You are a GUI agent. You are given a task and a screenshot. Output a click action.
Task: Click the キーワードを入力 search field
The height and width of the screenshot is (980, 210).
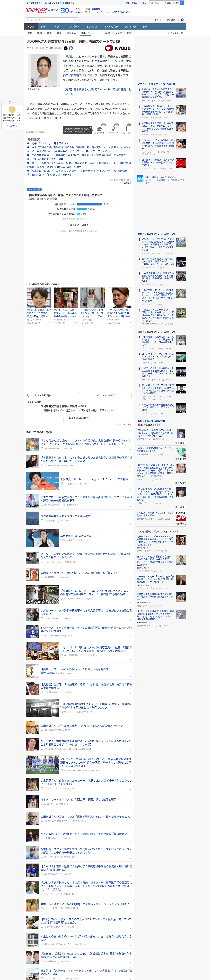(x=49, y=20)
